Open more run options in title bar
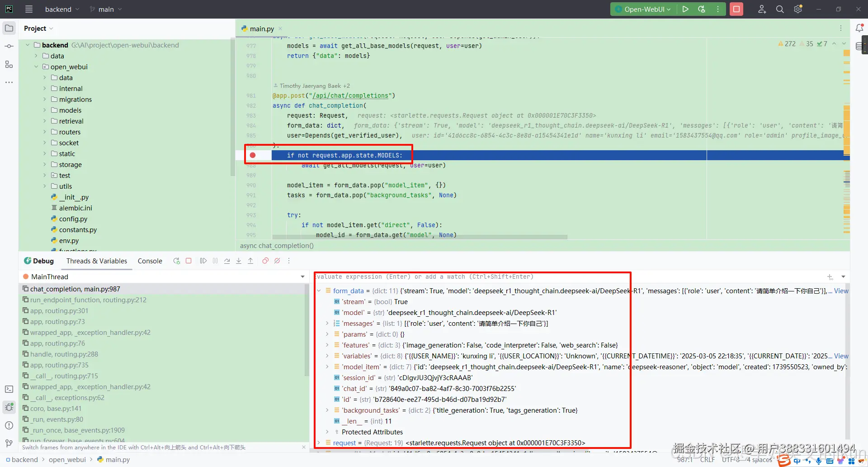868x467 pixels. [718, 9]
